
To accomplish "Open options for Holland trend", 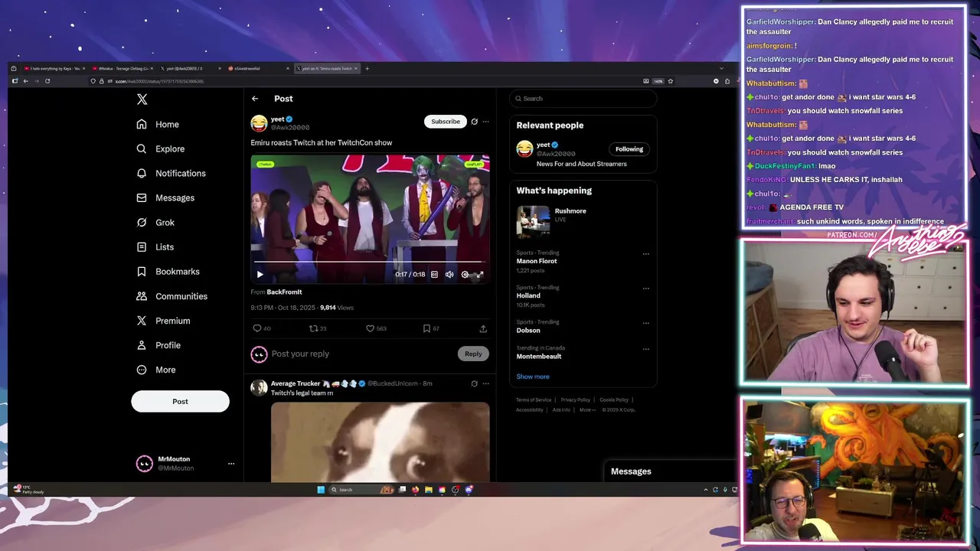I will pos(645,289).
